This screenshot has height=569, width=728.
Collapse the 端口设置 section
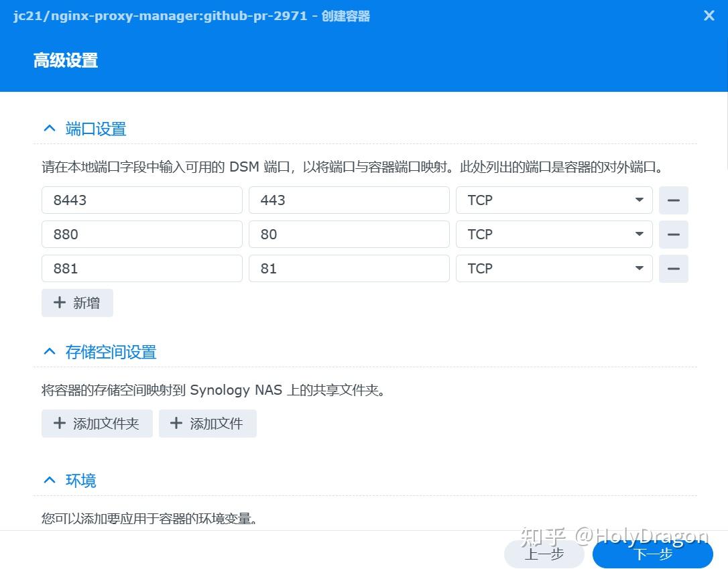49,128
